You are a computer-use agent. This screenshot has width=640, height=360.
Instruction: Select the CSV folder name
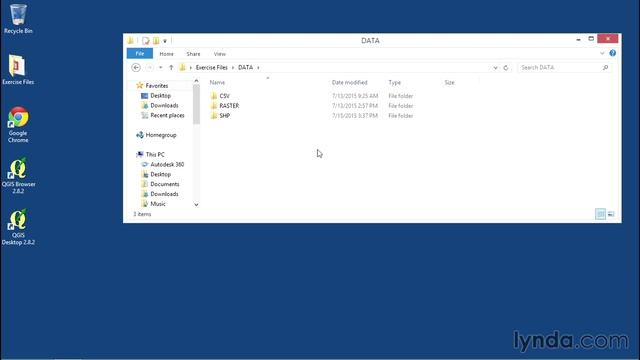pos(224,96)
